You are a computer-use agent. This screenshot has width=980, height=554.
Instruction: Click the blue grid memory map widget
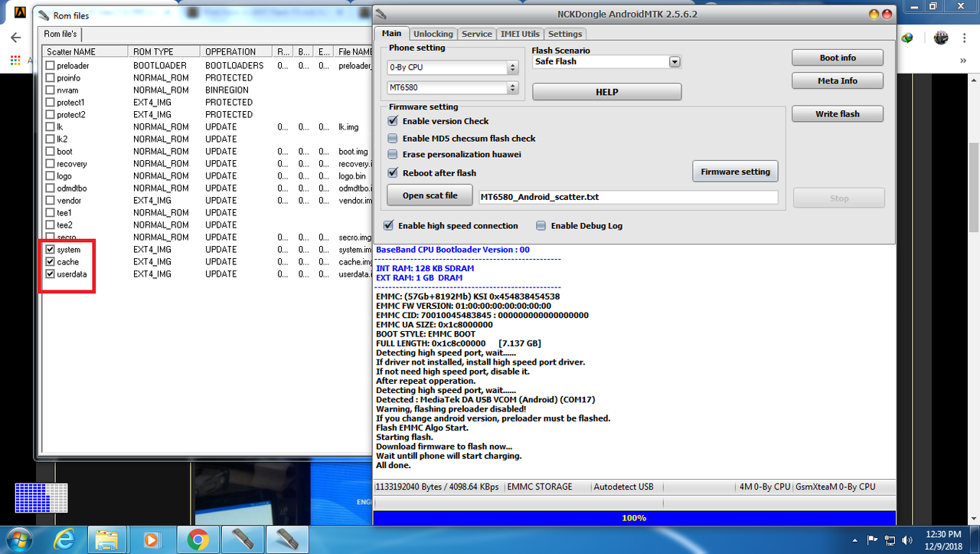click(41, 497)
